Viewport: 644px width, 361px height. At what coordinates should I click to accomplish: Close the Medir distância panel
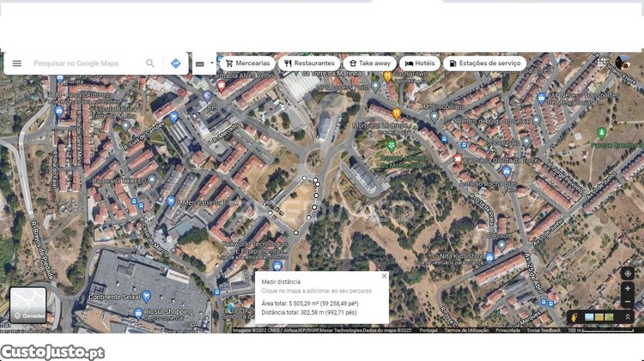(x=384, y=276)
